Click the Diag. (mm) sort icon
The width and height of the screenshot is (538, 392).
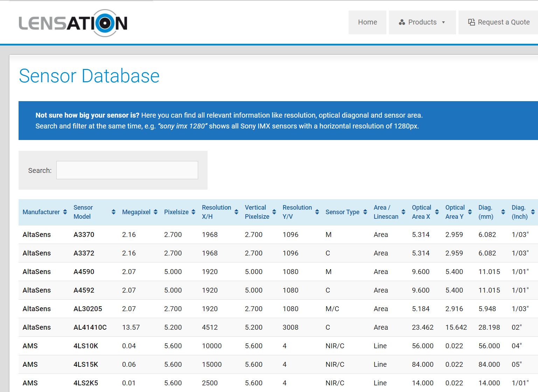tap(503, 212)
